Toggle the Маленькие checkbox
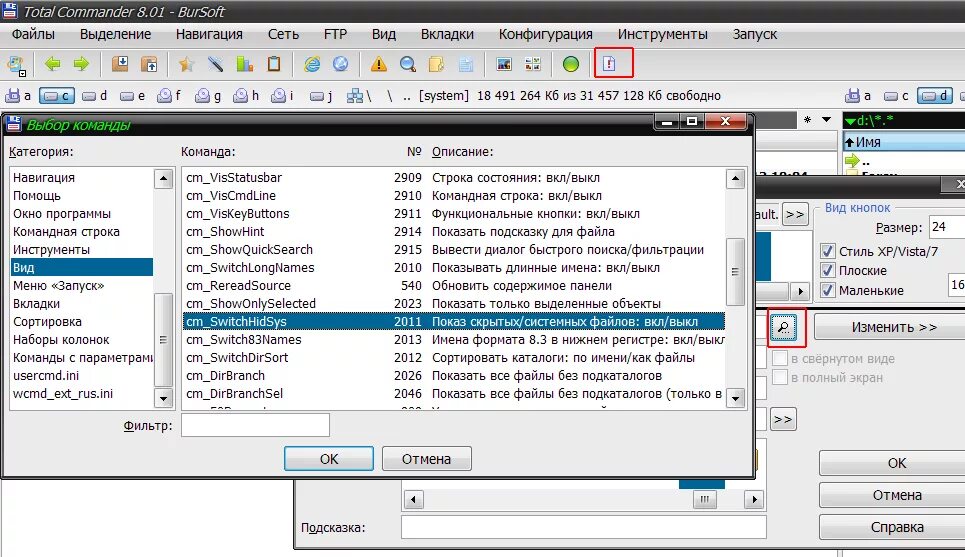Image resolution: width=965 pixels, height=557 pixels. coord(828,290)
